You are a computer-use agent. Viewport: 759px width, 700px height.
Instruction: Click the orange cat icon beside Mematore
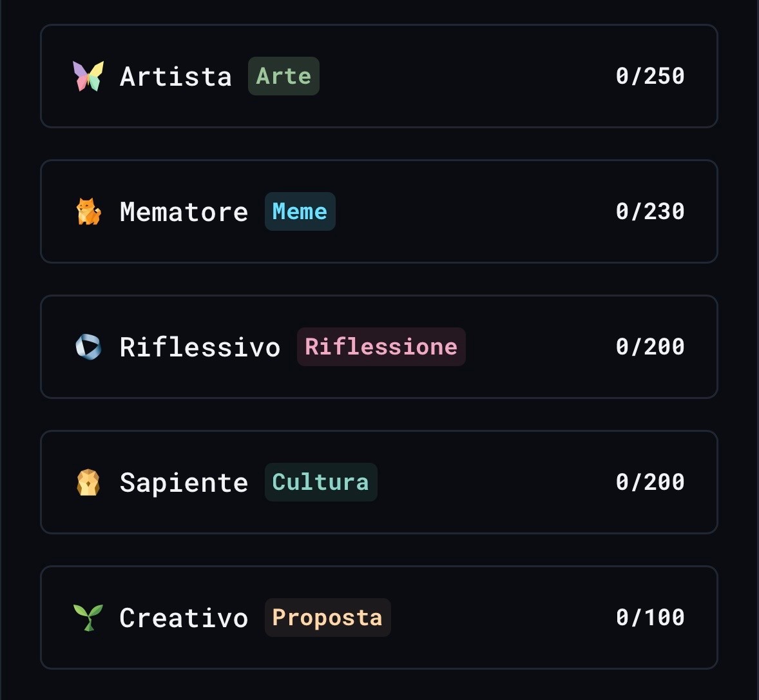pyautogui.click(x=88, y=211)
